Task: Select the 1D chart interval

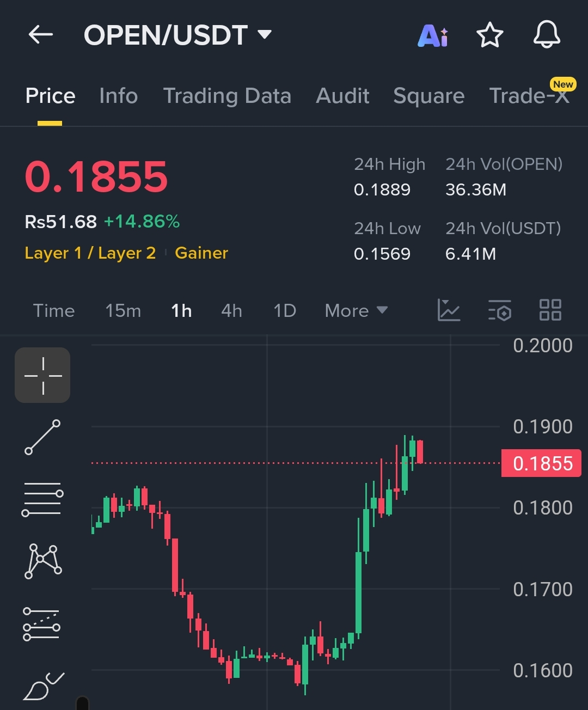Action: tap(285, 311)
